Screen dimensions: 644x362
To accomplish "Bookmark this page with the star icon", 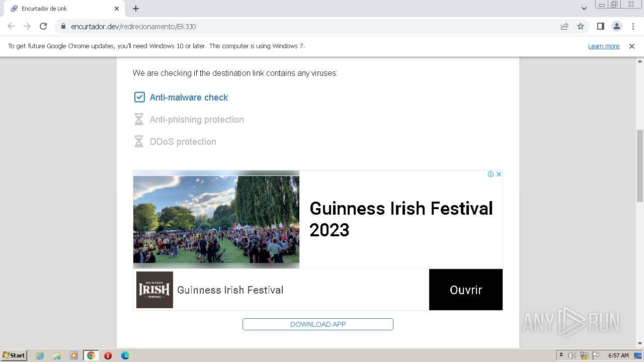I will 581,26.
